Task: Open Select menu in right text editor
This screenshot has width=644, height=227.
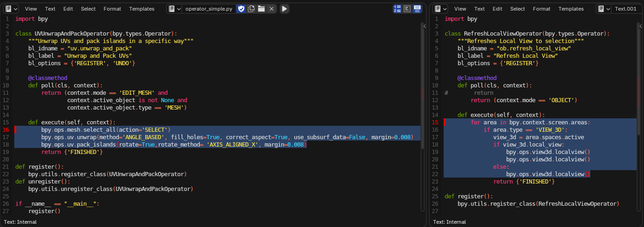Action: pos(518,9)
